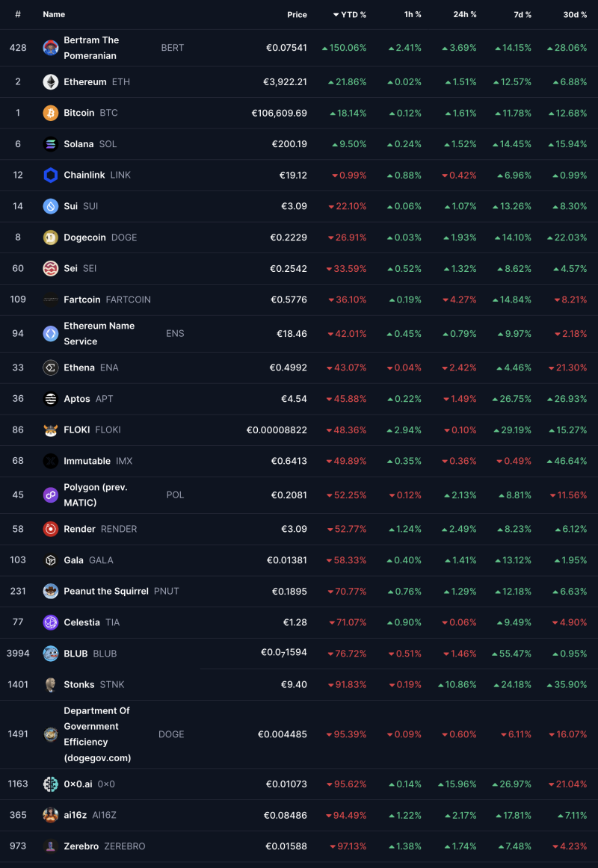Click the Dogecoin logo icon
The image size is (598, 868).
click(51, 238)
